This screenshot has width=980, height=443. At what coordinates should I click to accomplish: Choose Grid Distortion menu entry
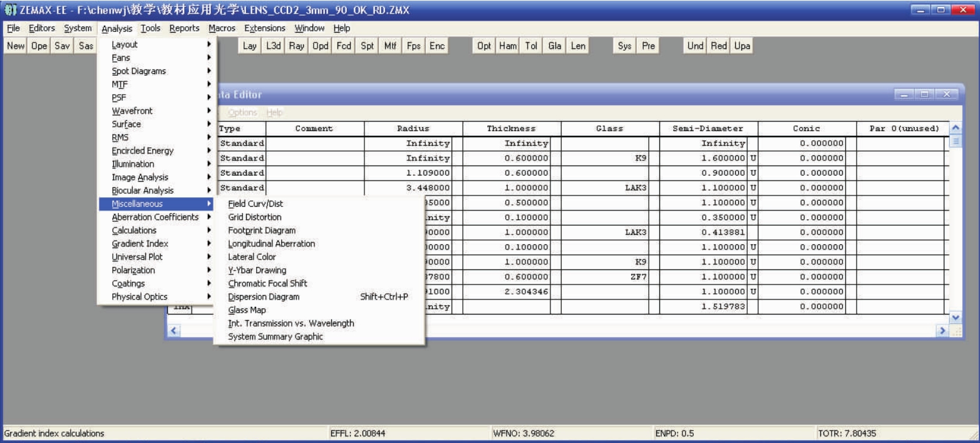pyautogui.click(x=319, y=217)
